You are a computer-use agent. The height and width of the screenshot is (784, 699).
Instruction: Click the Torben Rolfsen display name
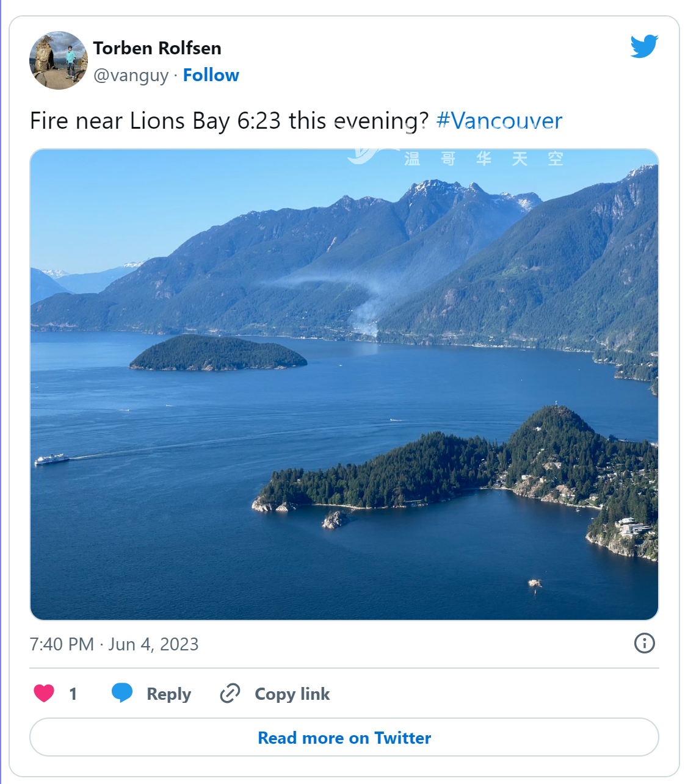coord(157,48)
